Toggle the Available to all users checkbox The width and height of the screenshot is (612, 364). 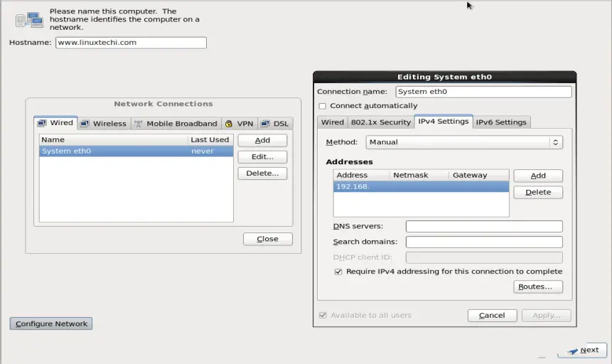[x=323, y=315]
